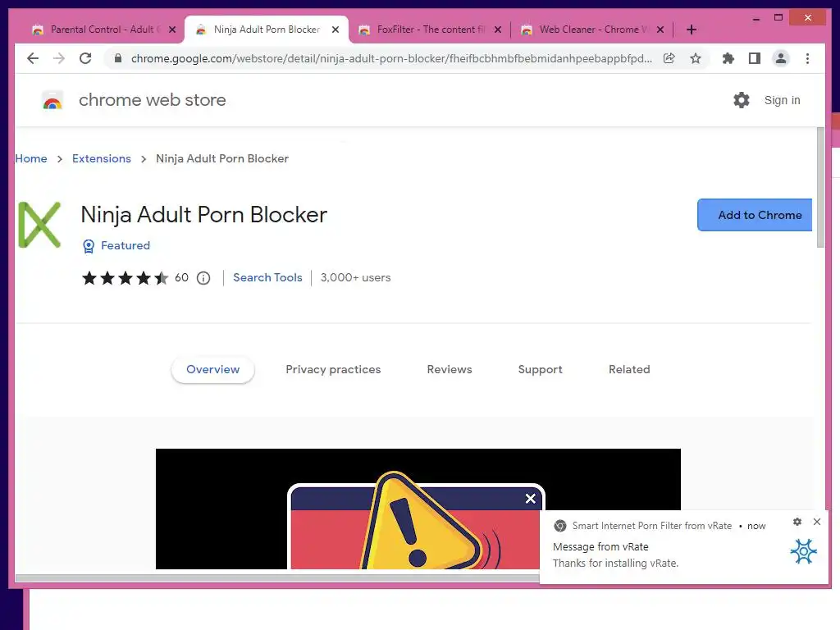
Task: Open the profile avatar menu
Action: (x=781, y=58)
